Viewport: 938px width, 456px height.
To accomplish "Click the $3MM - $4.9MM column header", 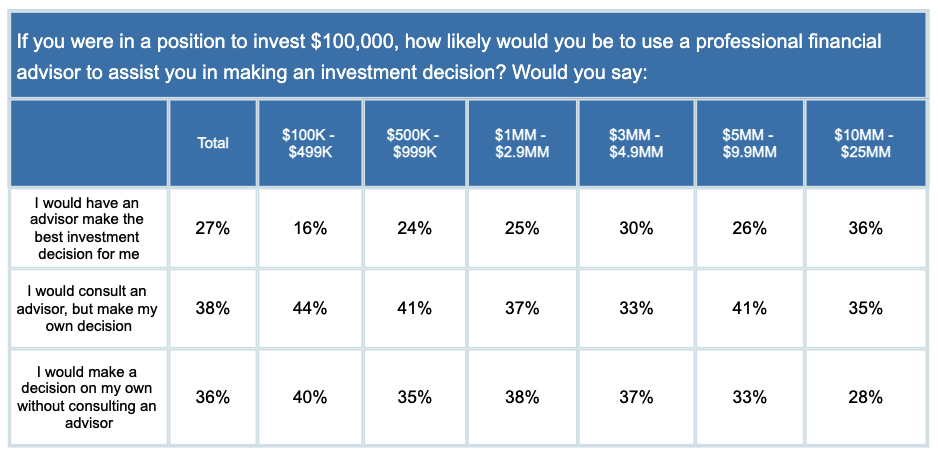I will click(x=636, y=143).
